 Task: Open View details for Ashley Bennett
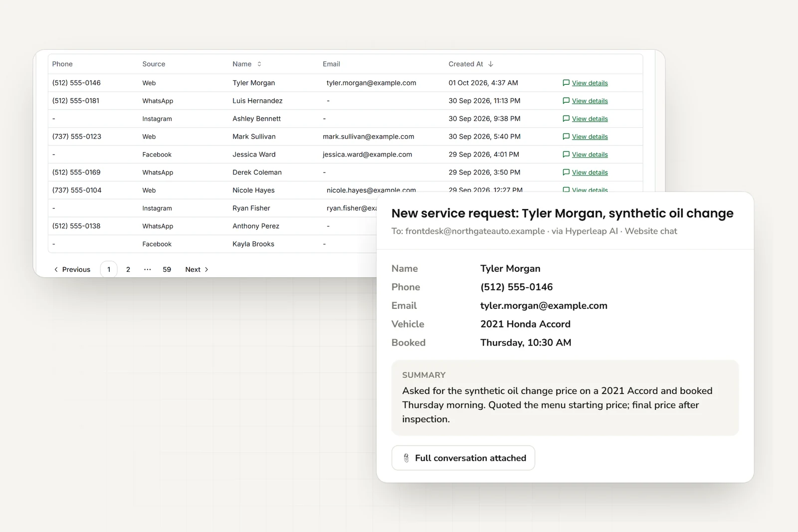(590, 119)
